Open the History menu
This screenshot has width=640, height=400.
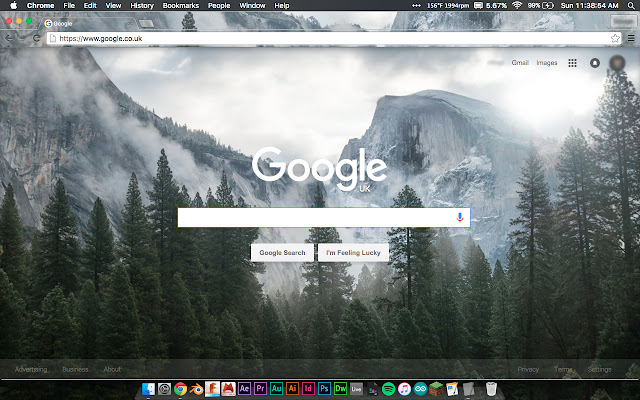coord(142,5)
